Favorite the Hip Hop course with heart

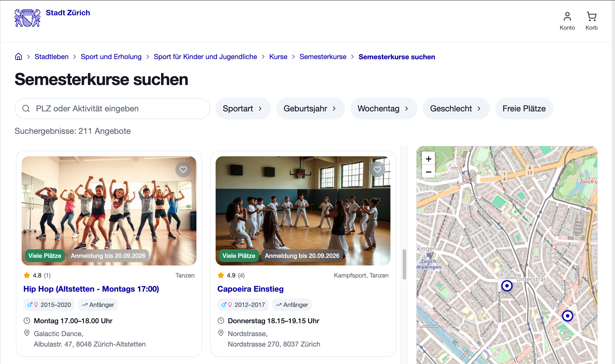183,169
